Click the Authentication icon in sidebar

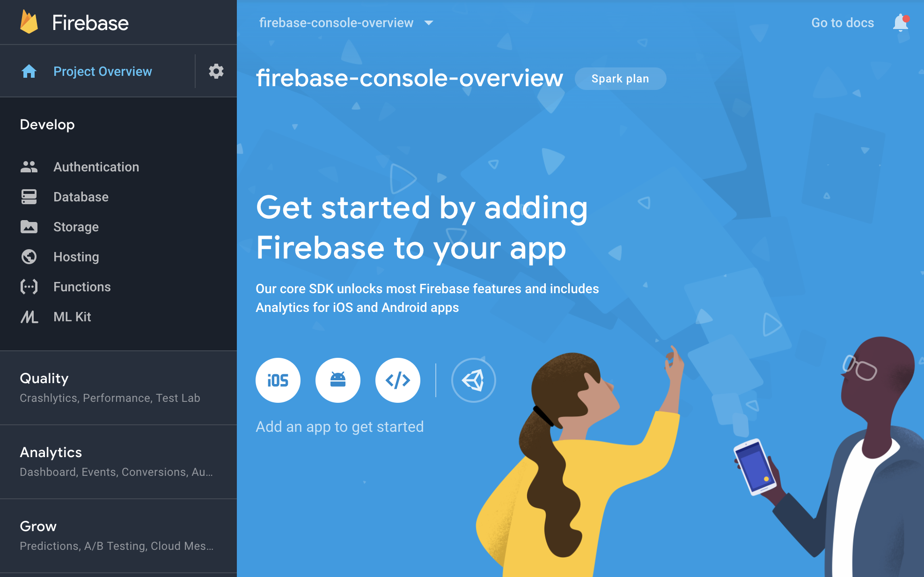click(28, 168)
